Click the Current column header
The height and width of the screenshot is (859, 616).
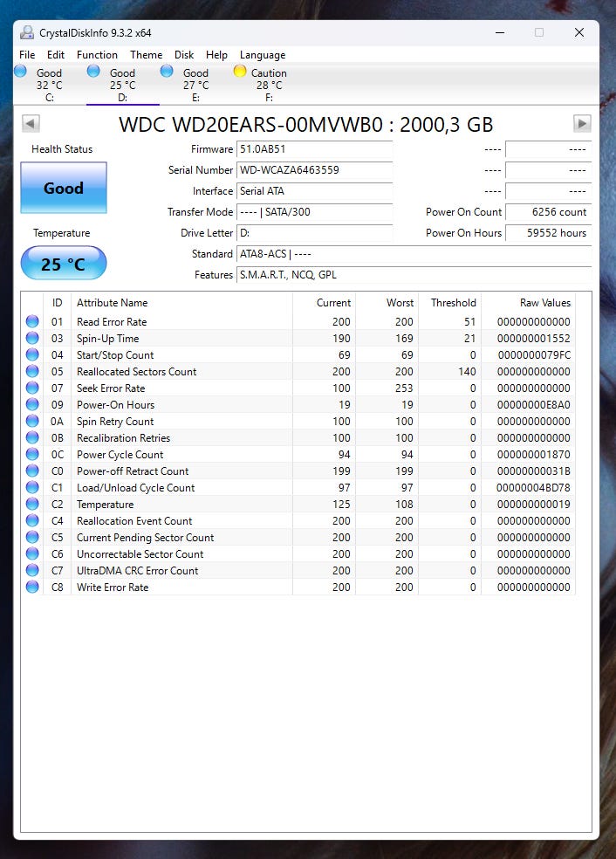coord(325,302)
